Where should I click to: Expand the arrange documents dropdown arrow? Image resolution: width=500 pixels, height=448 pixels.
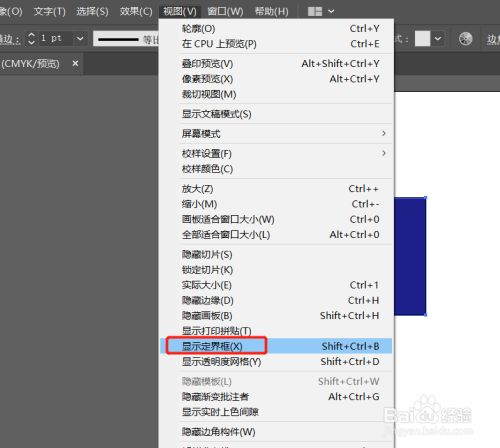point(331,12)
